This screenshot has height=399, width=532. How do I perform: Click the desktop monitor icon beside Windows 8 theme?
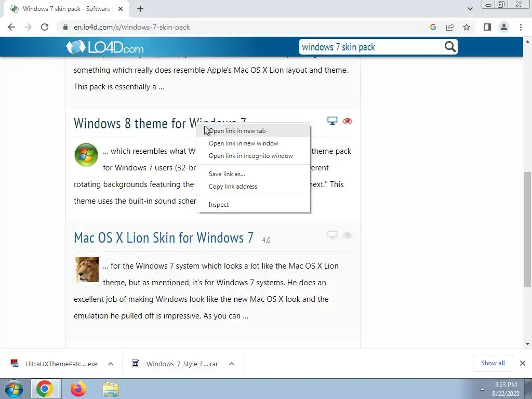(332, 121)
